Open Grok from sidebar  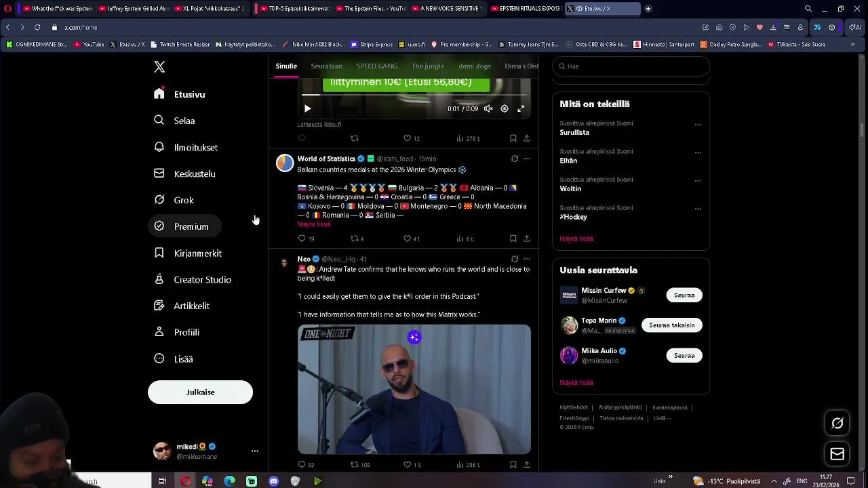point(174,200)
